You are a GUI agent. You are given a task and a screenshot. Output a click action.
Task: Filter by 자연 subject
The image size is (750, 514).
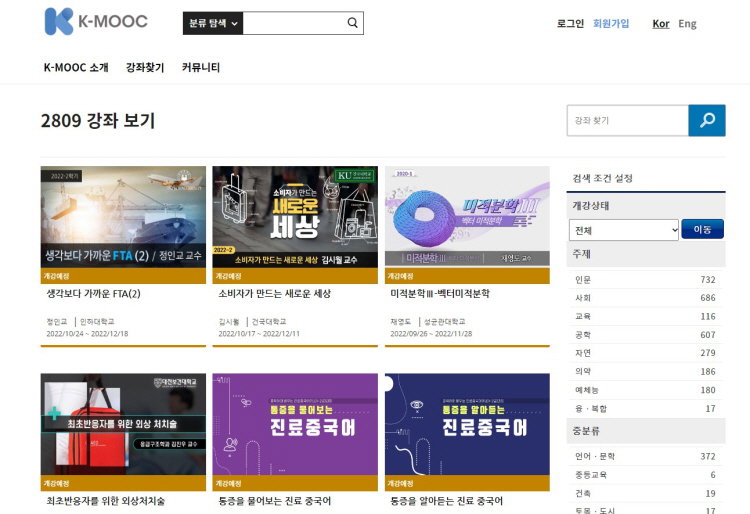pyautogui.click(x=645, y=353)
